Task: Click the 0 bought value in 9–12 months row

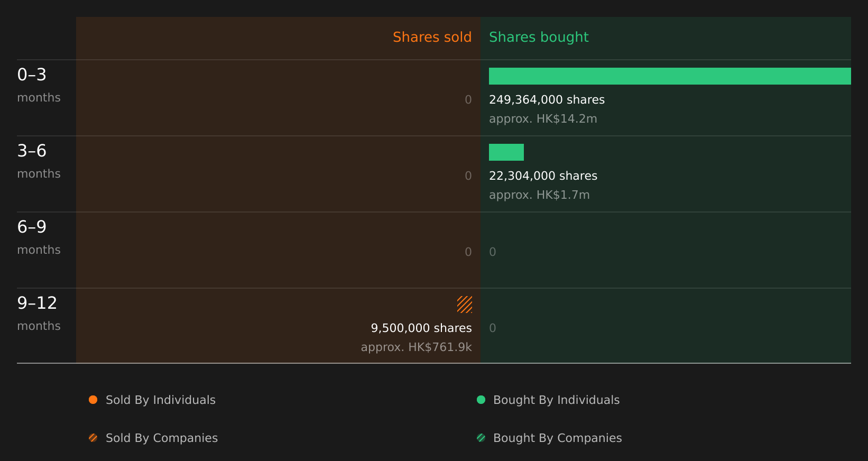Action: [x=493, y=328]
